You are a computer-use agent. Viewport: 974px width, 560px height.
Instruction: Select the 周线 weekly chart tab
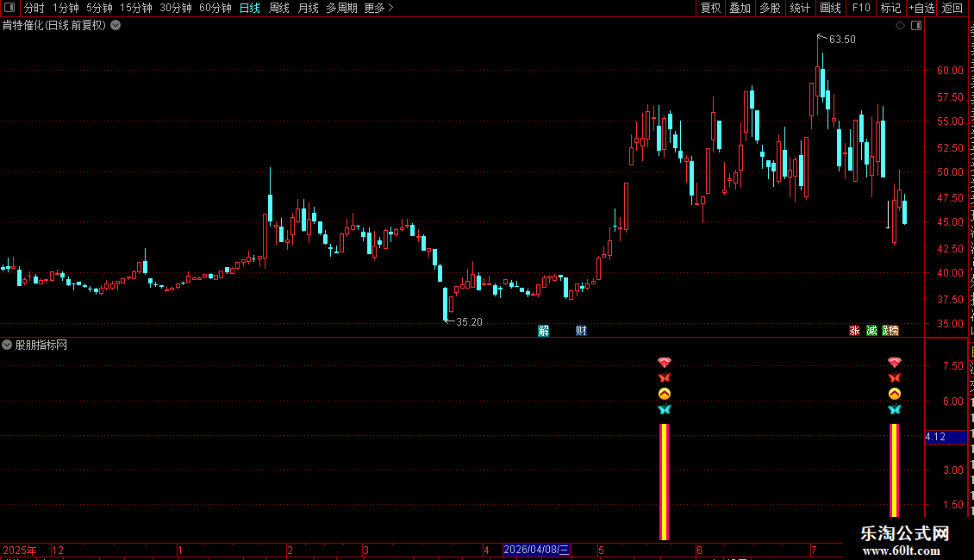(279, 8)
